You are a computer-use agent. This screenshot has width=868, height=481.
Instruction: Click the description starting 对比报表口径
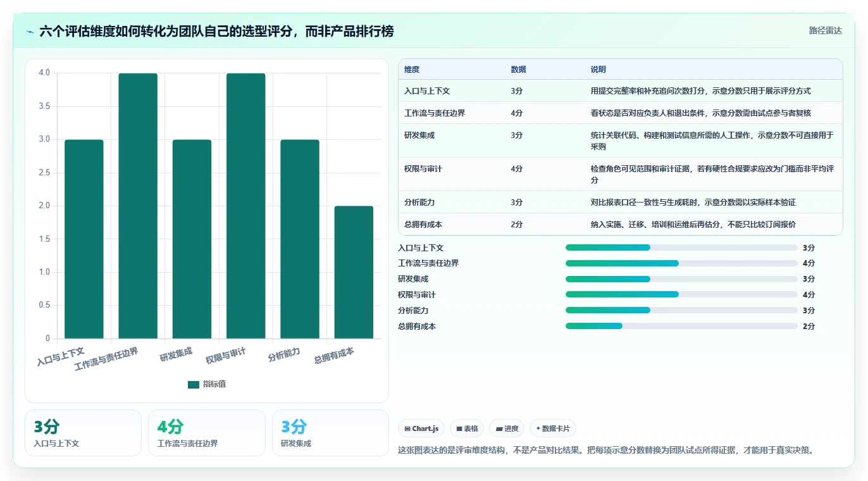(693, 203)
